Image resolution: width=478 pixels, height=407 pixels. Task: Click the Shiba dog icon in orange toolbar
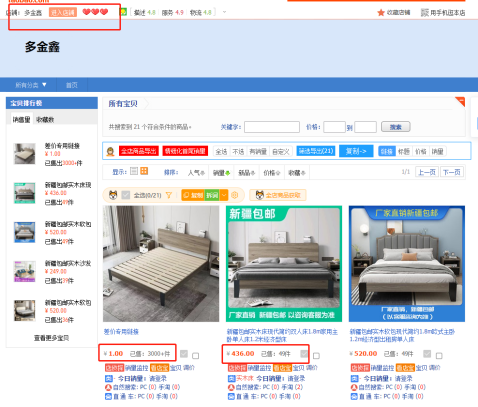(113, 195)
